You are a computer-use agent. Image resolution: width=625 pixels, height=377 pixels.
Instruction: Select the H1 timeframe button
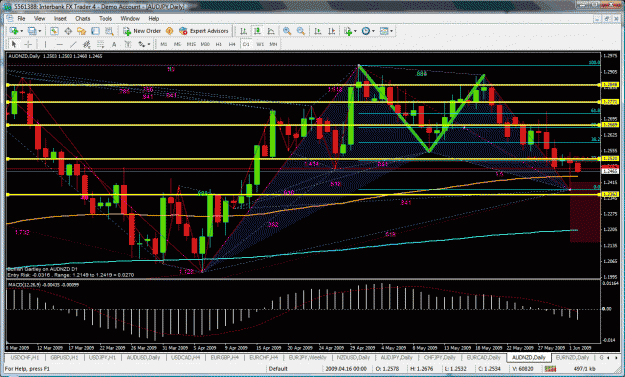(218, 44)
